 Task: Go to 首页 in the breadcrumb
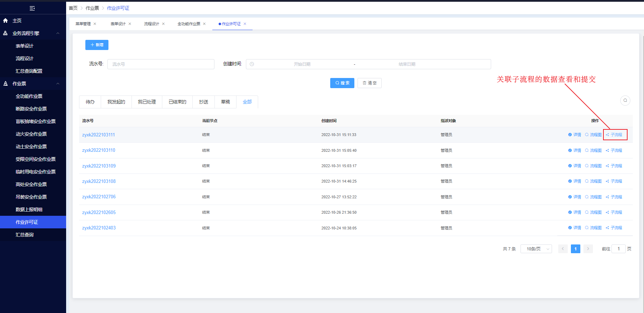73,8
